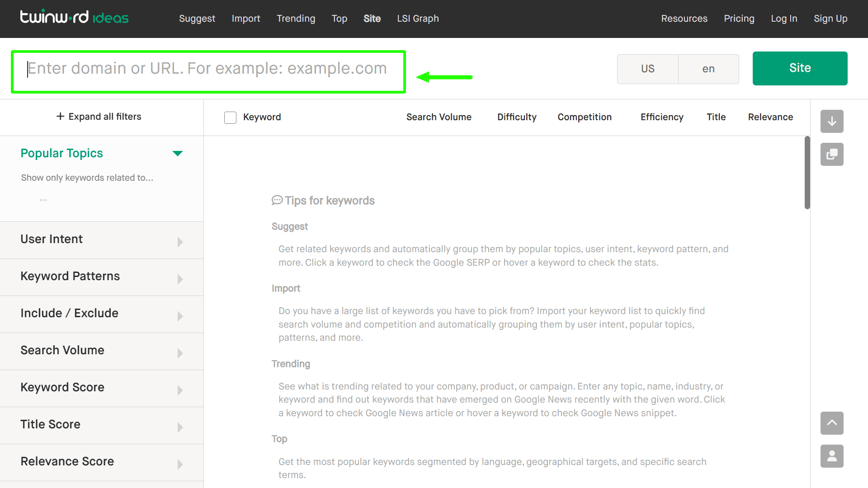Open the en language selector

tap(708, 69)
